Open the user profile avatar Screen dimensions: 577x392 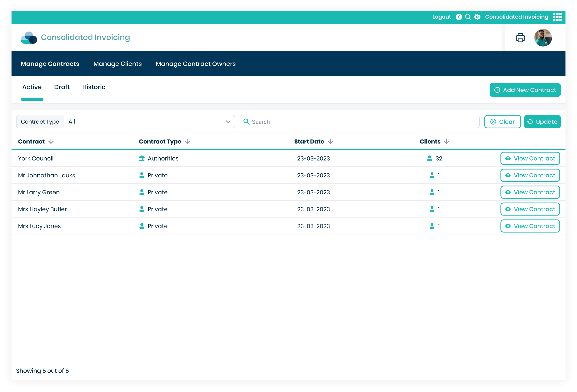(543, 38)
